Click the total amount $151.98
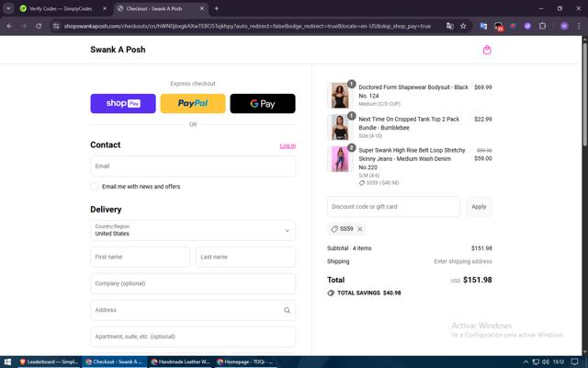Viewport: 588px width, 368px height. [x=478, y=280]
